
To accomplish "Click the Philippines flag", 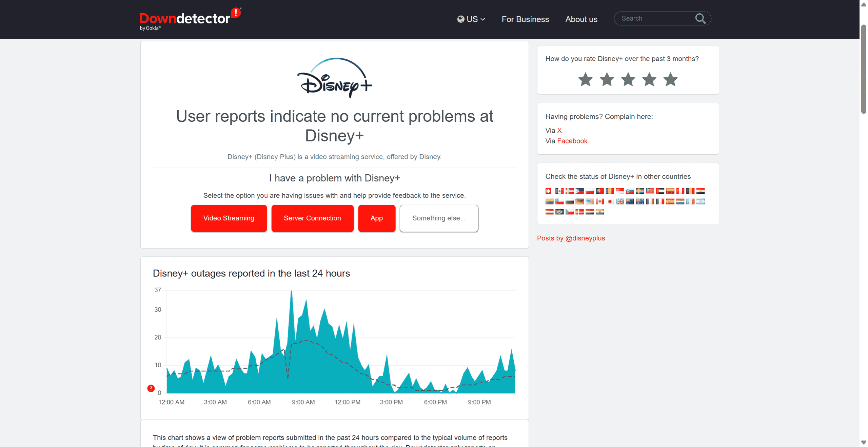I will pyautogui.click(x=579, y=191).
